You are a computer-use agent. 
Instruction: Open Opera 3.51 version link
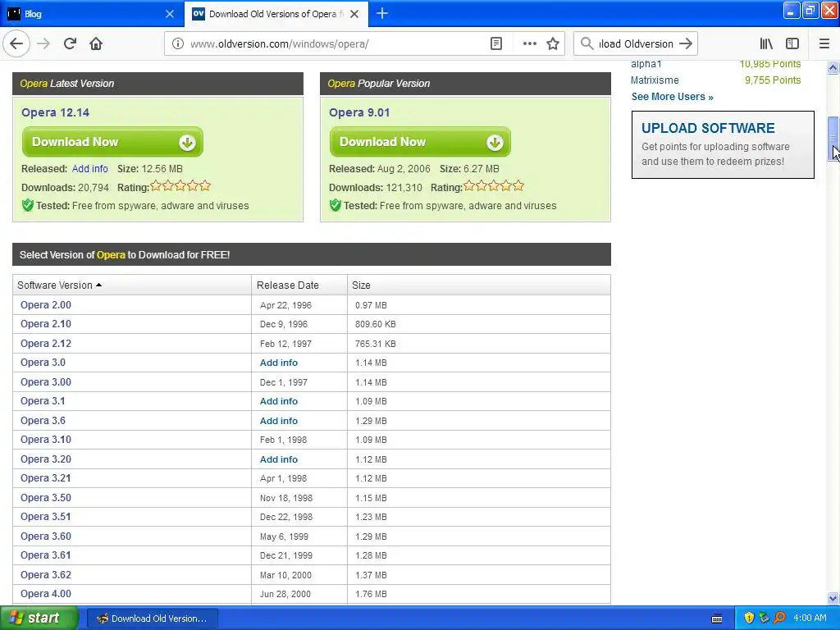(x=46, y=517)
